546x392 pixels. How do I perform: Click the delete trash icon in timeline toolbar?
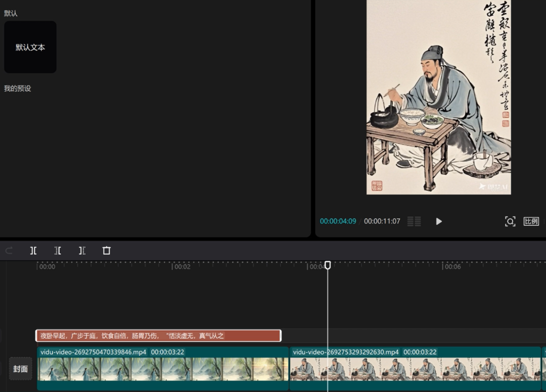107,251
